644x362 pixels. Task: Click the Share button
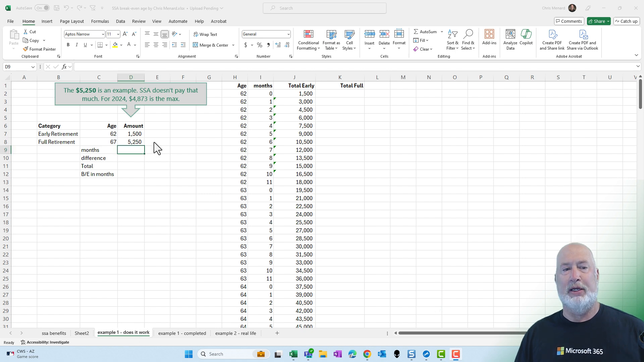tap(598, 21)
